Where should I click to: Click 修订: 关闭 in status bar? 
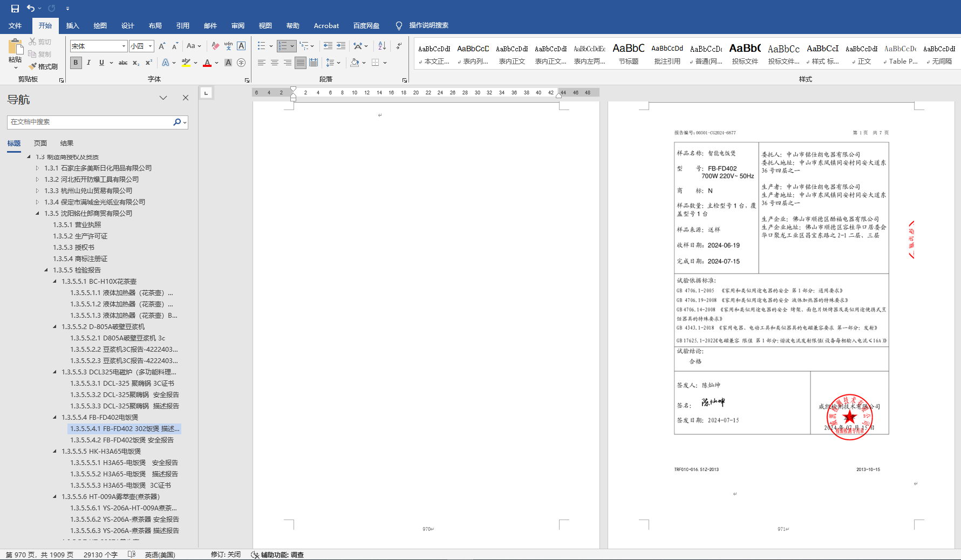pyautogui.click(x=226, y=555)
